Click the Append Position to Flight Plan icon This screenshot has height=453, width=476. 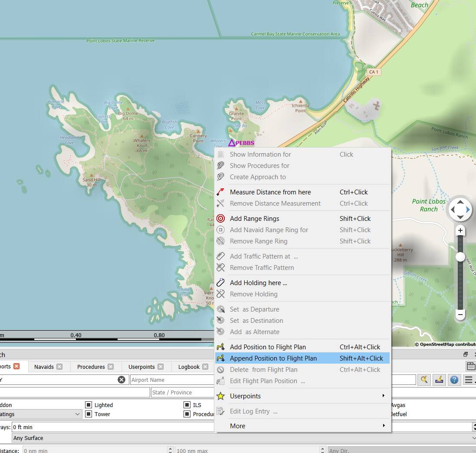coord(221,358)
